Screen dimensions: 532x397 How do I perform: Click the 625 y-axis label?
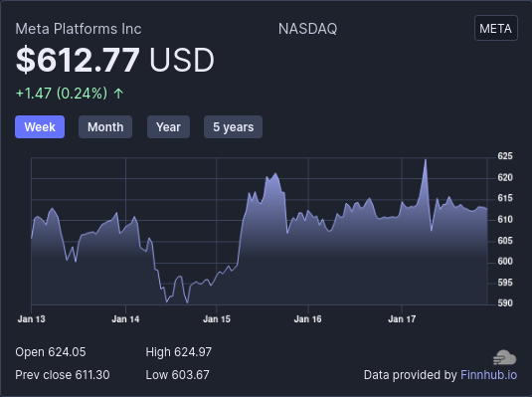[505, 156]
